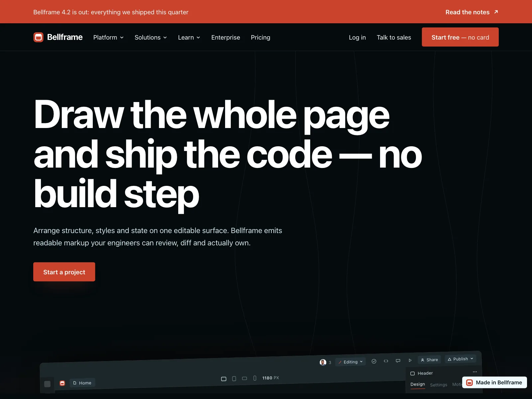Select the tablet portrait breakpoint icon
This screenshot has width=532, height=399.
pos(234,378)
